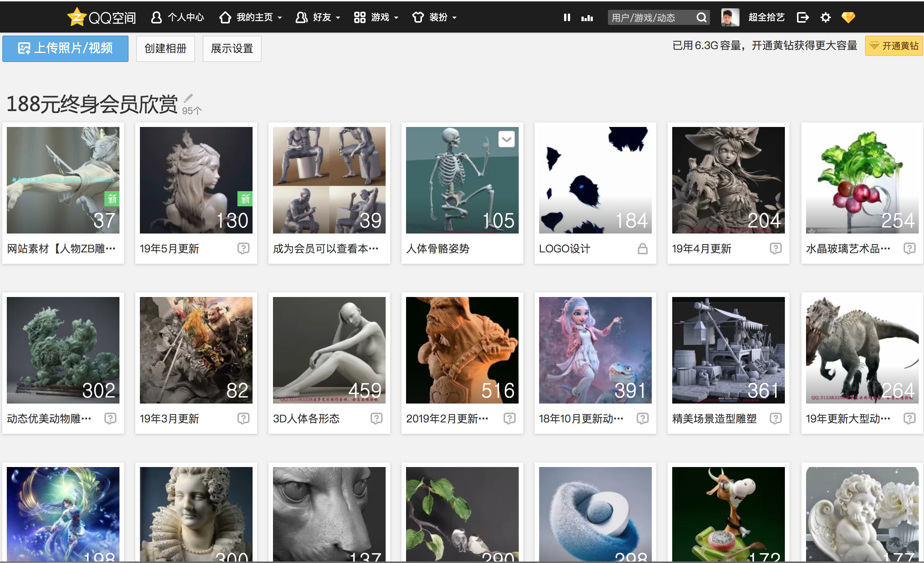Click the 开通黄钻 button
924x563 pixels.
pyautogui.click(x=894, y=46)
